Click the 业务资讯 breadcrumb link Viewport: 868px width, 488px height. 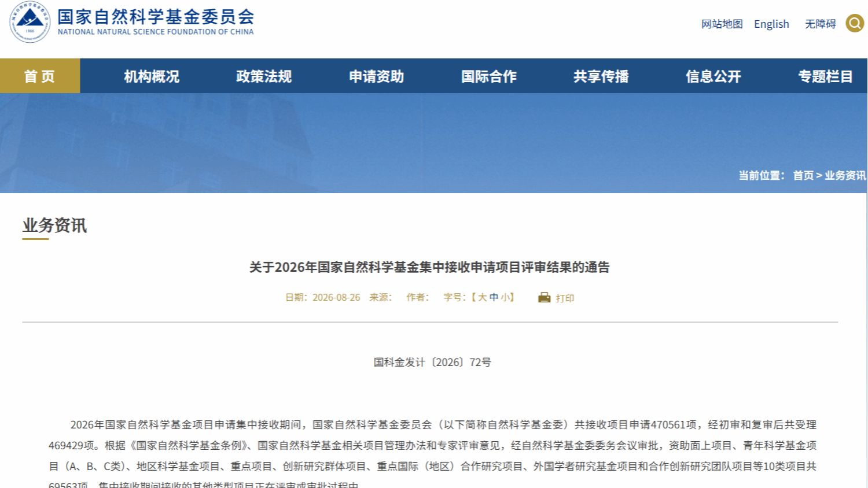(x=845, y=175)
